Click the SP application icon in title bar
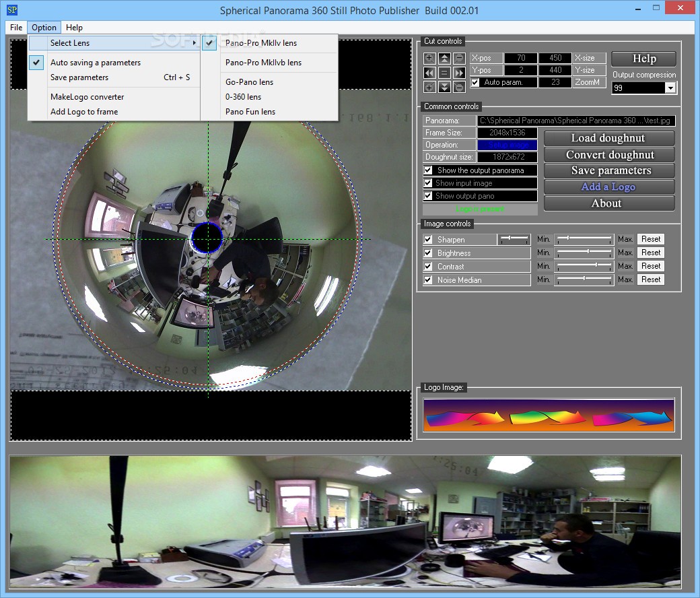 tap(12, 9)
